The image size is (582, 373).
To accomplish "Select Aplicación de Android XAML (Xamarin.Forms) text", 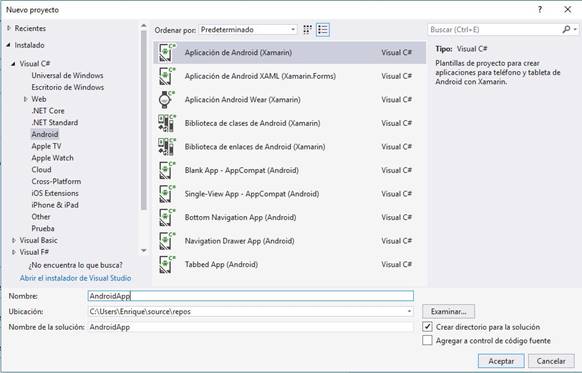I will point(260,76).
